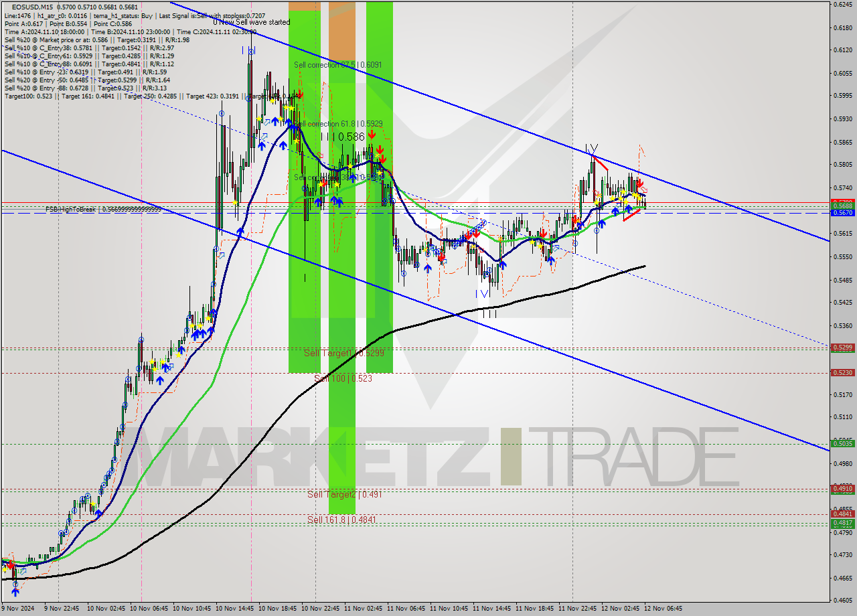The image size is (857, 616).
Task: Click the 0.6180 price axis value
Action: click(x=842, y=27)
